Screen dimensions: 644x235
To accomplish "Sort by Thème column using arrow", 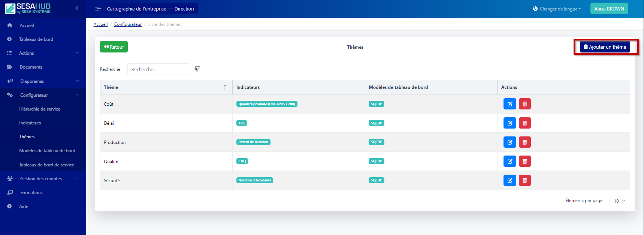I will [225, 87].
